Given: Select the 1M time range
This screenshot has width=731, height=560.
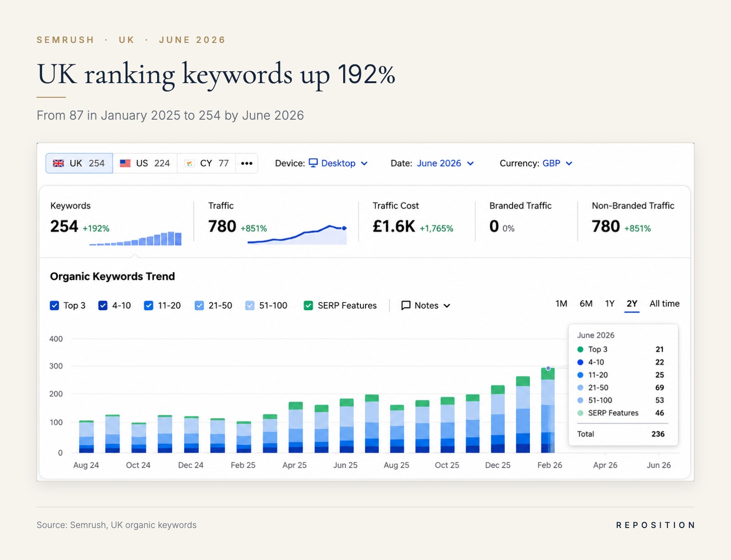Looking at the screenshot, I should (x=561, y=304).
